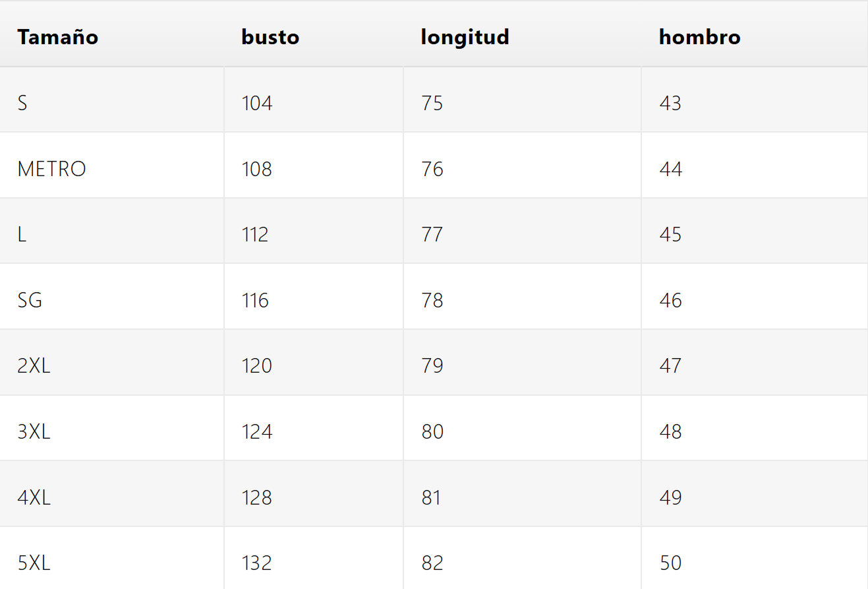
Task: Select the 3XL size cell
Action: point(34,432)
